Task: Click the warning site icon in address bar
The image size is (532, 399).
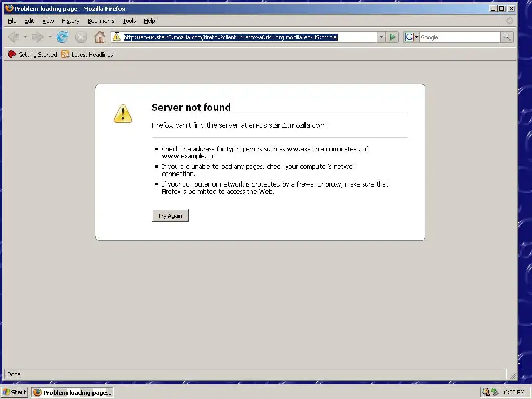Action: [x=116, y=37]
